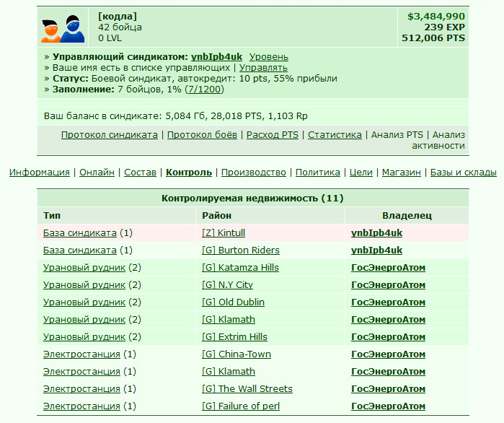Image resolution: width=504 pixels, height=423 pixels.
Task: Open owner ynbIpb4uk in Kintull row
Action: [376, 233]
